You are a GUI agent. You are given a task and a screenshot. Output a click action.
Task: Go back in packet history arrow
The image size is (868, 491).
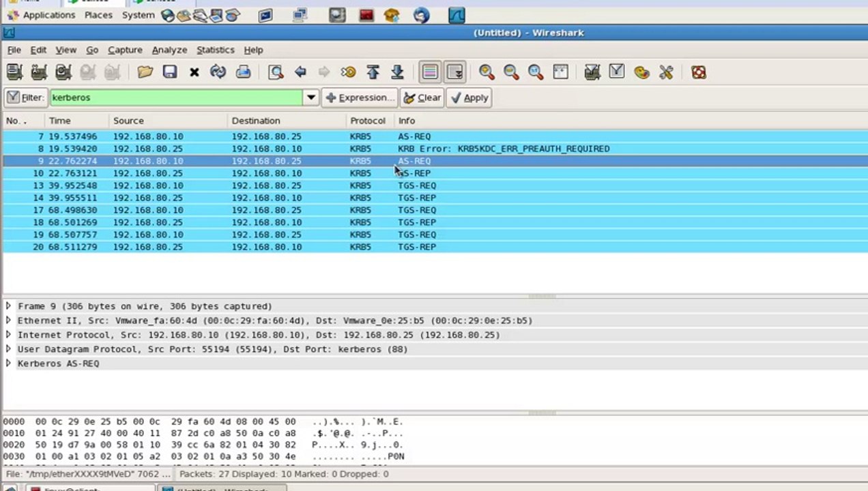pos(300,72)
